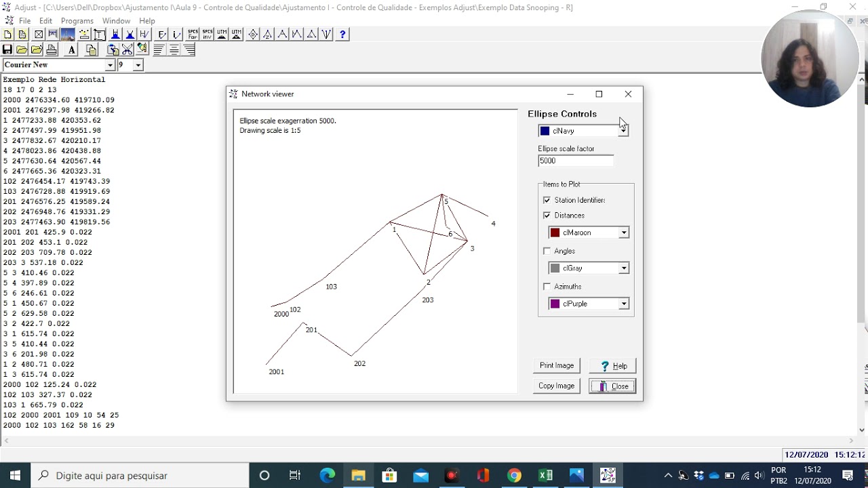868x488 pixels.
Task: Align text right using toolbar icon
Action: point(189,49)
